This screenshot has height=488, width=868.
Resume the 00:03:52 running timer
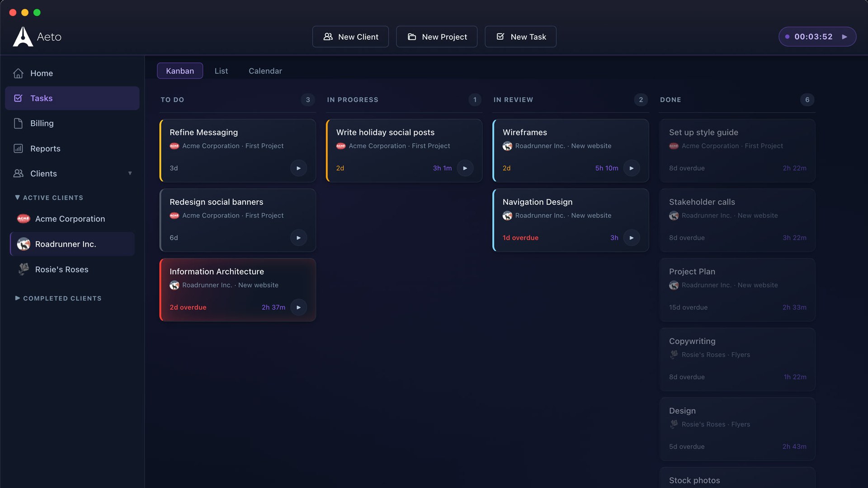844,37
